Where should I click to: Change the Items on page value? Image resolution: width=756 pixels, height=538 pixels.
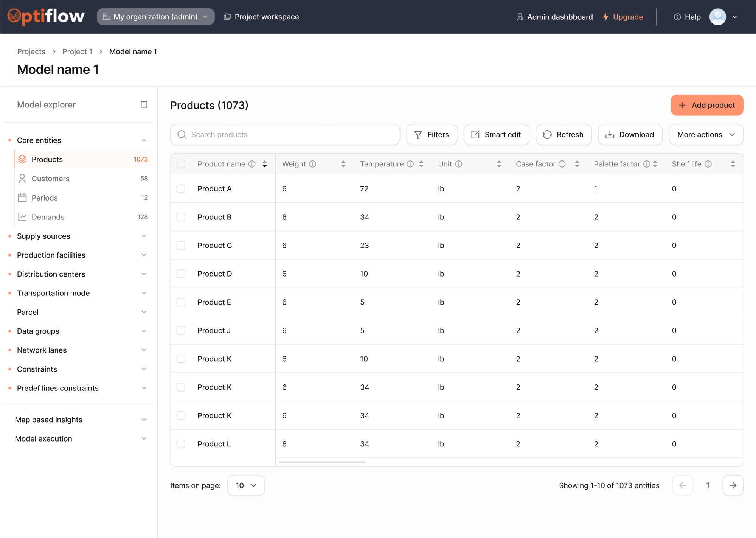(246, 485)
